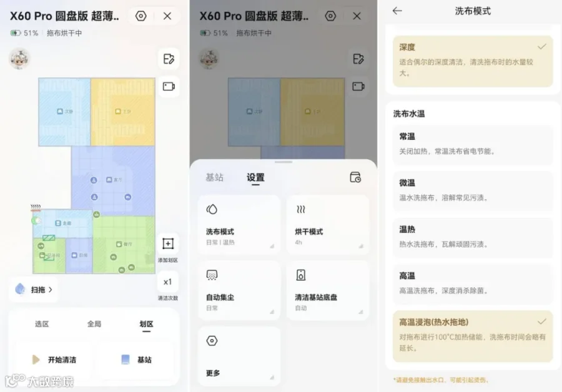Tap the base station icon on 清洁基站底盘 card
Image resolution: width=562 pixels, height=392 pixels.
pyautogui.click(x=301, y=275)
